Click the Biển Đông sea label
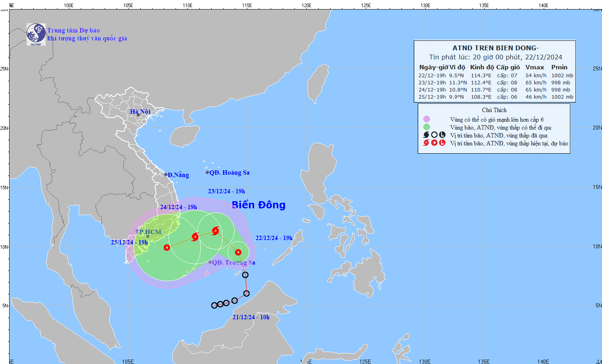 (x=258, y=205)
